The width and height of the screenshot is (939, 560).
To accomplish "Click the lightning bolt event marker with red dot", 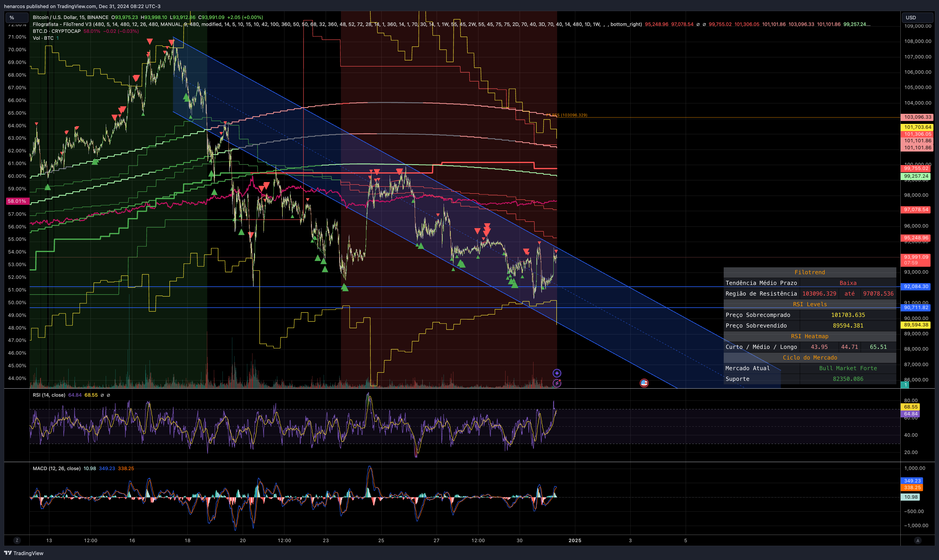I will (x=557, y=383).
